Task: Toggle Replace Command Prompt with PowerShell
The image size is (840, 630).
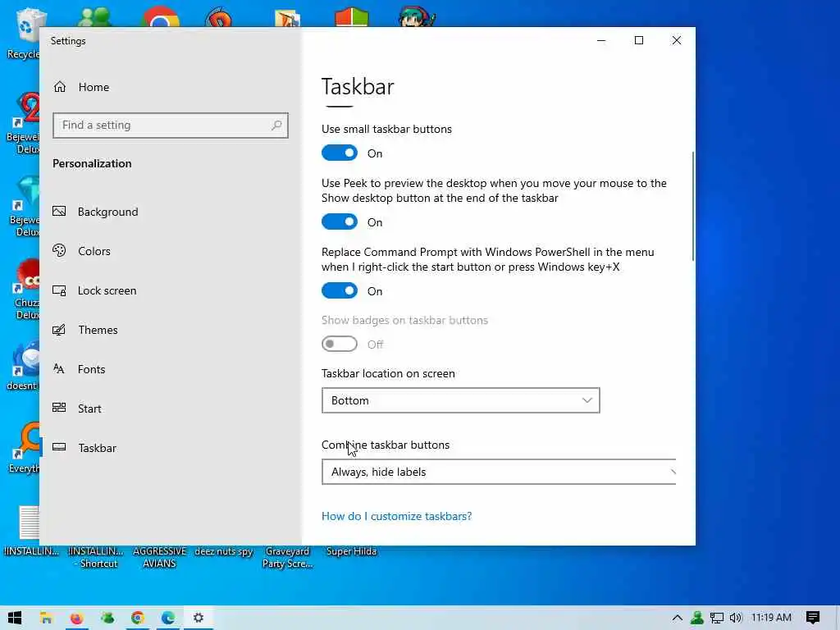Action: click(340, 291)
